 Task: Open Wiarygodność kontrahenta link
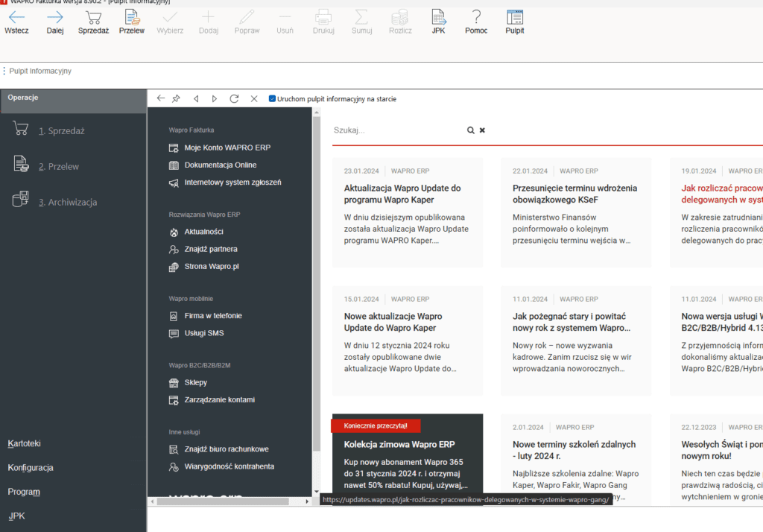[229, 466]
